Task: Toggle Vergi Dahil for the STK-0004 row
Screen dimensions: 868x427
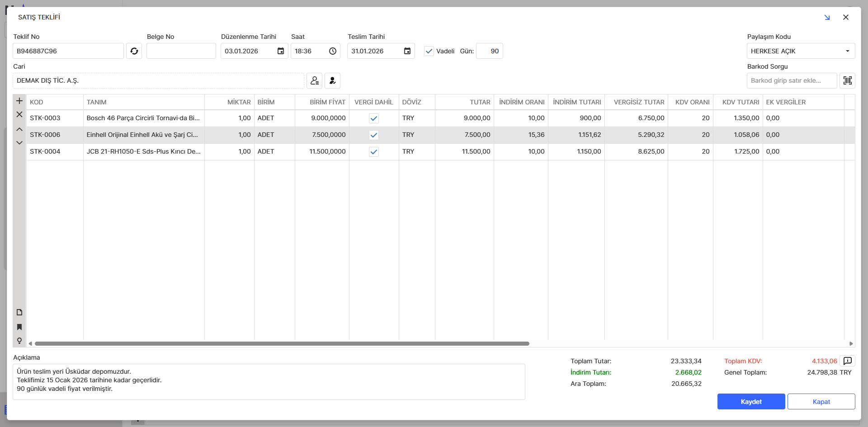Action: coord(374,152)
